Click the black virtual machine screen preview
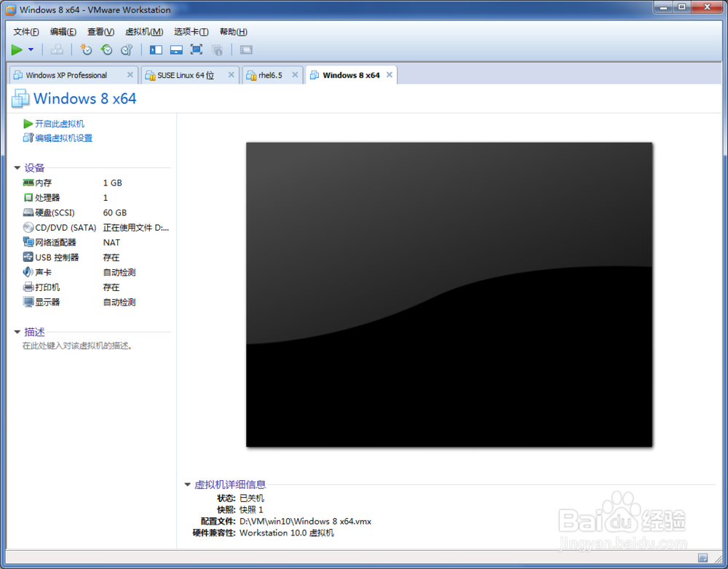Screen dimensions: 728x569 [449, 295]
